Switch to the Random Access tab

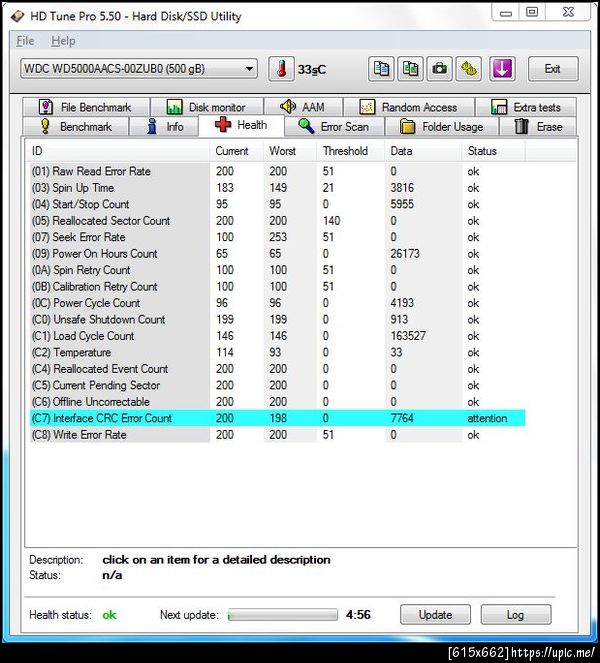coord(409,107)
